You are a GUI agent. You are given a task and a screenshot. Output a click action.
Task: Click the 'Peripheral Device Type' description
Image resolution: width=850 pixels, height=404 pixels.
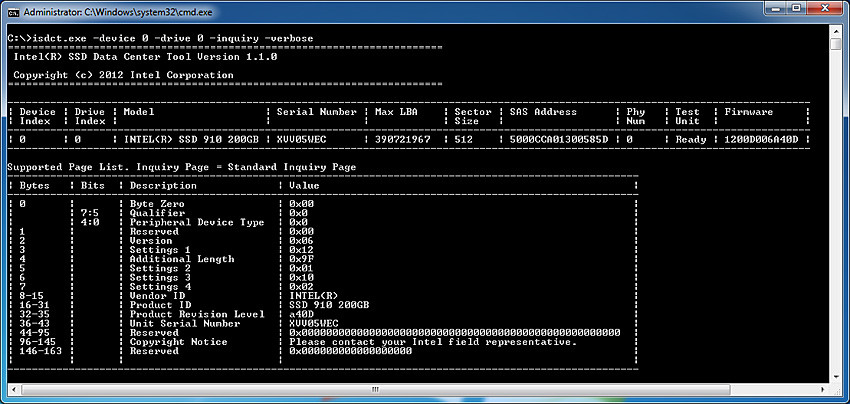click(x=197, y=222)
